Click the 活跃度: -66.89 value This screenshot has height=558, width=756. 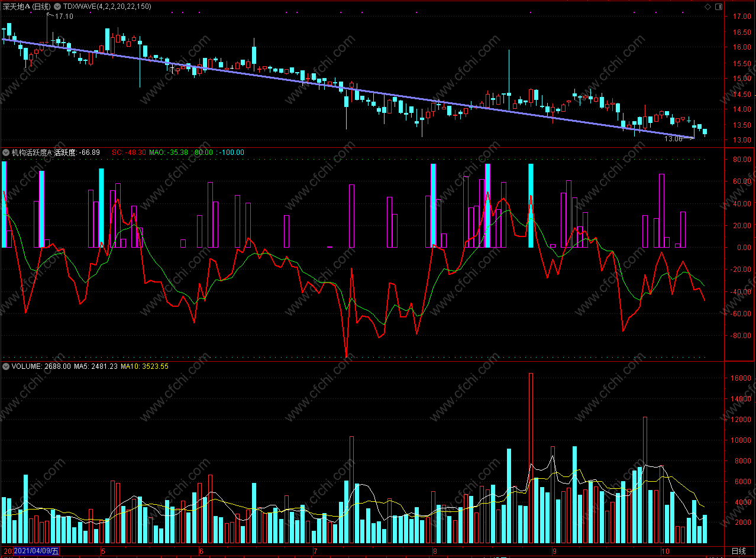77,153
